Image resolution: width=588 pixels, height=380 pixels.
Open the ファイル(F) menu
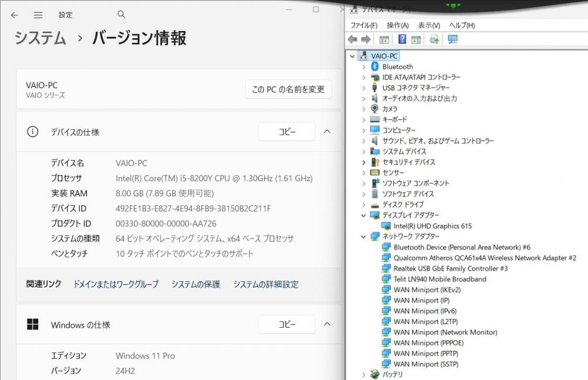(363, 25)
